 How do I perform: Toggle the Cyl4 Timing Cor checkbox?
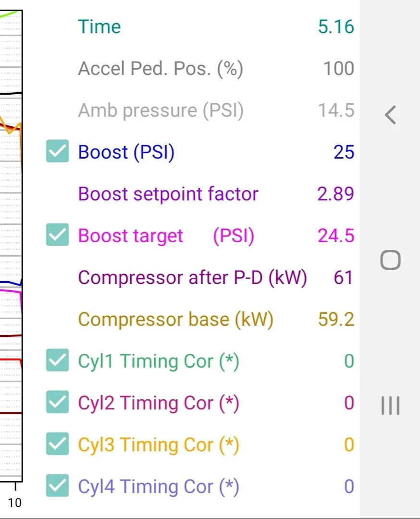click(x=58, y=485)
